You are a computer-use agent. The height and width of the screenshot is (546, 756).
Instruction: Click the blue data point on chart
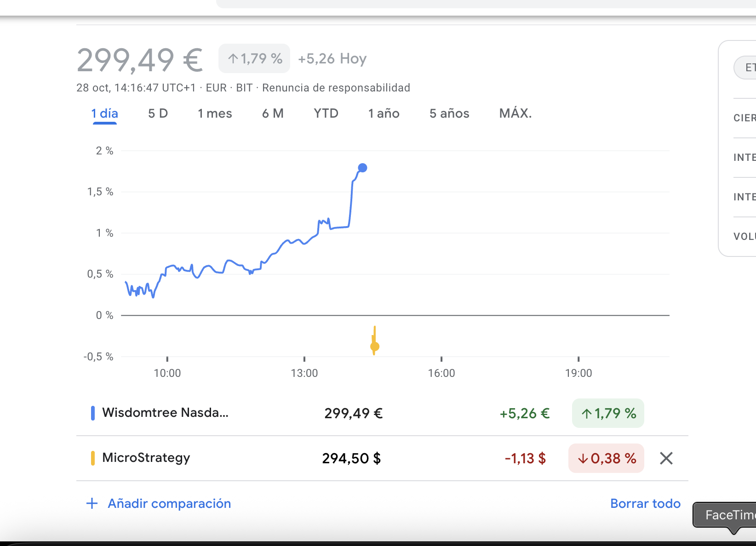362,168
